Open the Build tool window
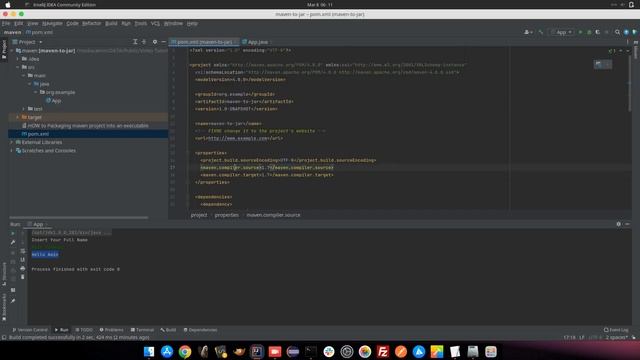This screenshot has height=360, width=640. [168, 330]
